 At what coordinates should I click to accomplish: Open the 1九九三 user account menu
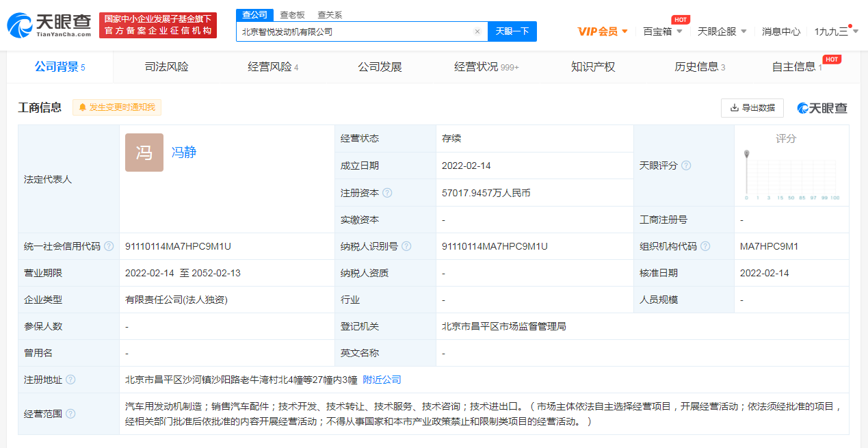point(837,31)
